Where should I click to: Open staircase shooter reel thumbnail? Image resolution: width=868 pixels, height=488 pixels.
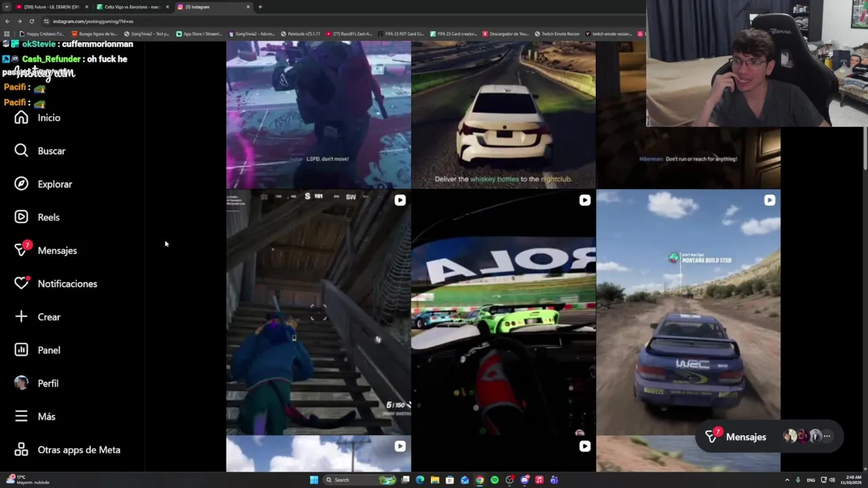(319, 312)
